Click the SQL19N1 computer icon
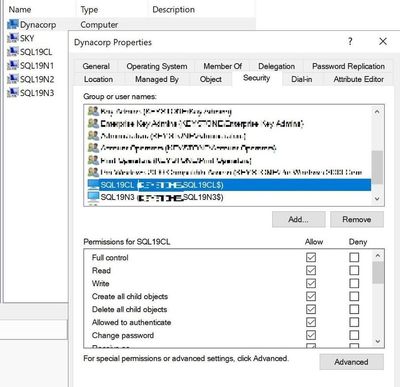The height and width of the screenshot is (387, 400). tap(13, 65)
